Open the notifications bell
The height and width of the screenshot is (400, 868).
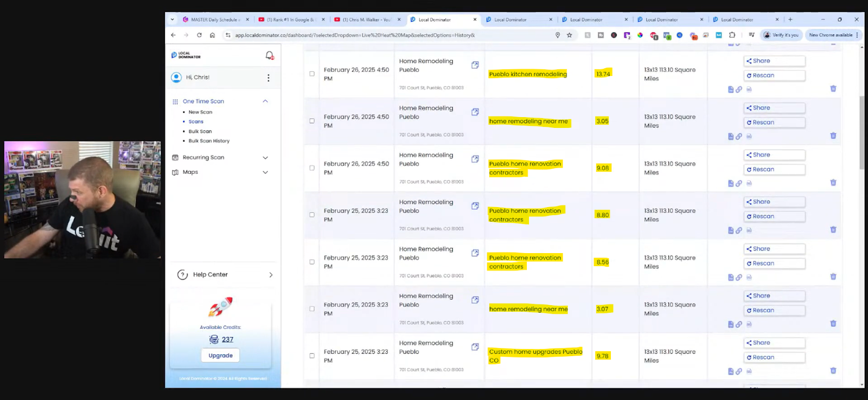click(x=269, y=55)
